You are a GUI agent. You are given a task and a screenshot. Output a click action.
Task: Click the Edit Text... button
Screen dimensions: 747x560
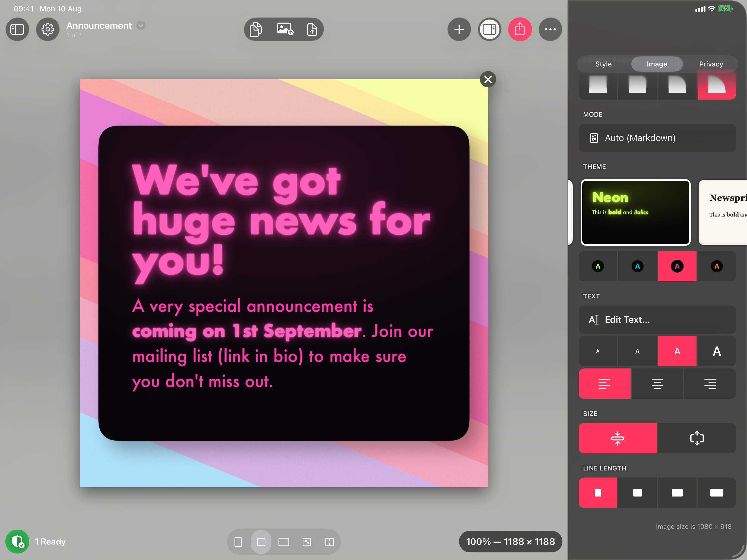pyautogui.click(x=657, y=320)
